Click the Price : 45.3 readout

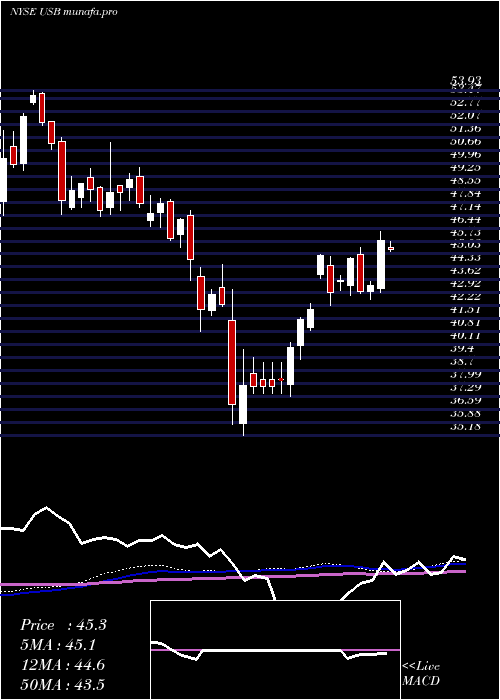click(x=63, y=625)
